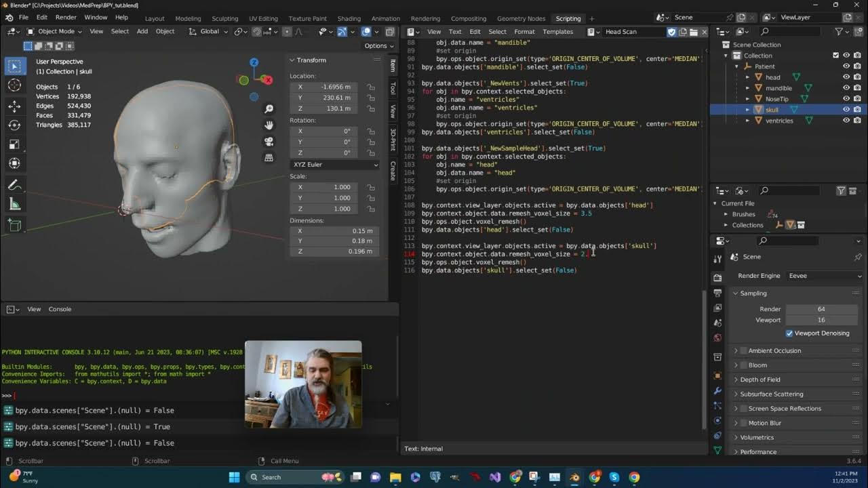Select the Cursor tool in viewport toolbar
The image size is (868, 488).
point(14,85)
